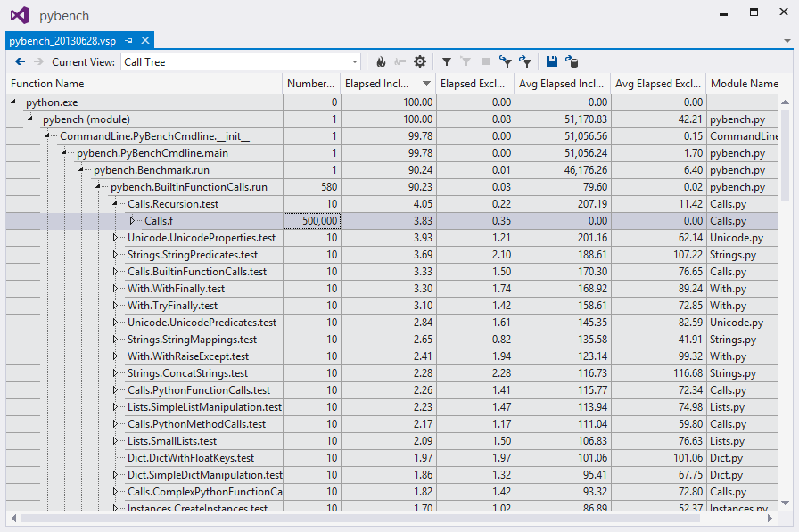799x532 pixels.
Task: Open the tab list dropdown arrow at top right
Action: [787, 41]
